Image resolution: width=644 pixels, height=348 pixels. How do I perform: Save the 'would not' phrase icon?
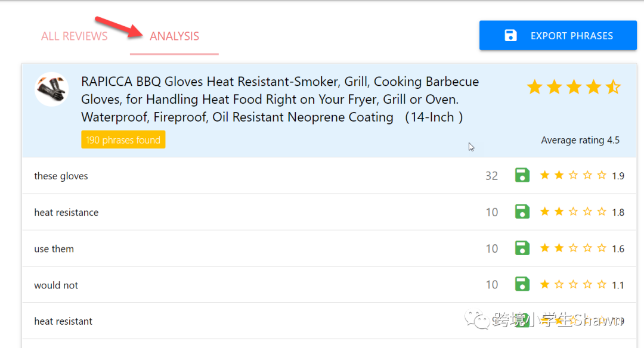522,284
